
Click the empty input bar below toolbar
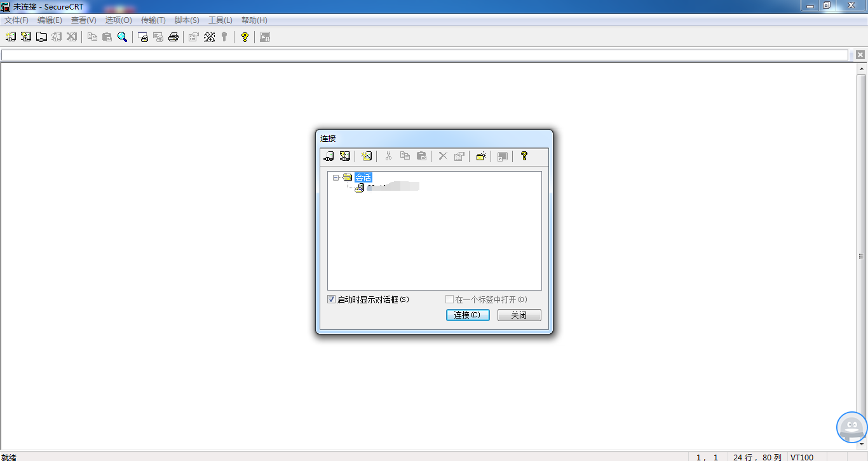pos(424,55)
